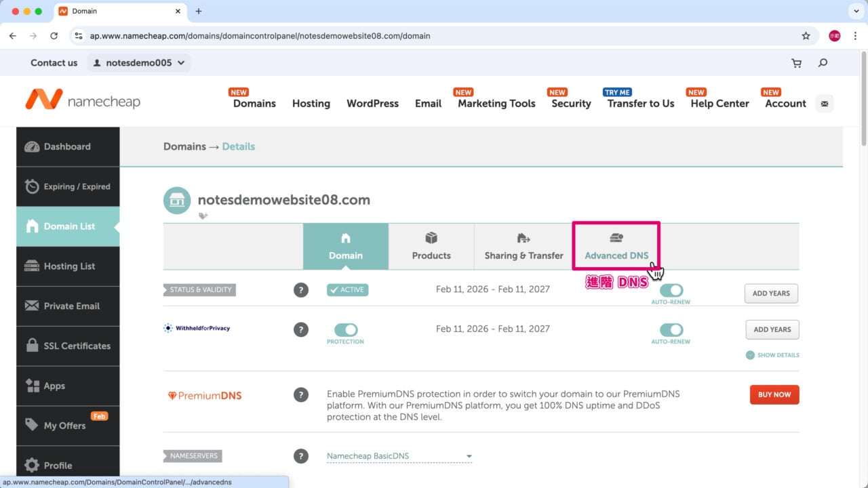868x488 pixels.
Task: Click the tag icon under domain name
Action: pos(203,216)
